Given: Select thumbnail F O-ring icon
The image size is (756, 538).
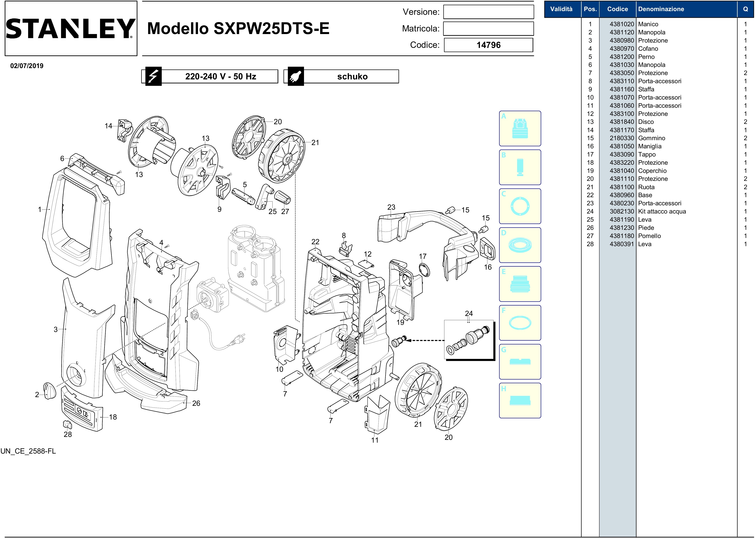Looking at the screenshot, I should pyautogui.click(x=520, y=323).
